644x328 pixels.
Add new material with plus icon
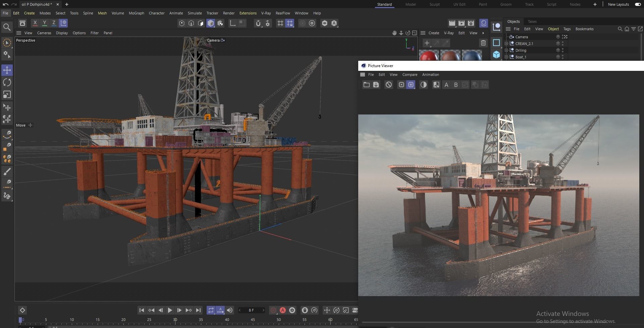click(427, 43)
